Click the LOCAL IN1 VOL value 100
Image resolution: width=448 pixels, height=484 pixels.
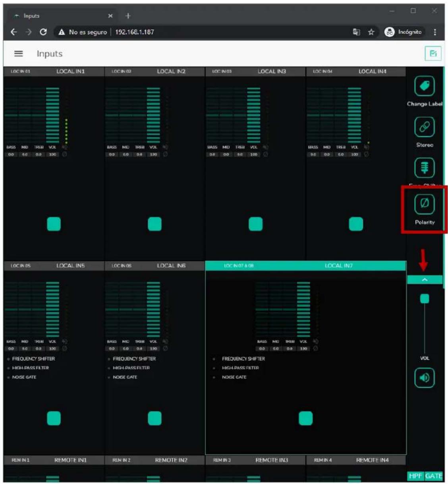pyautogui.click(x=52, y=154)
